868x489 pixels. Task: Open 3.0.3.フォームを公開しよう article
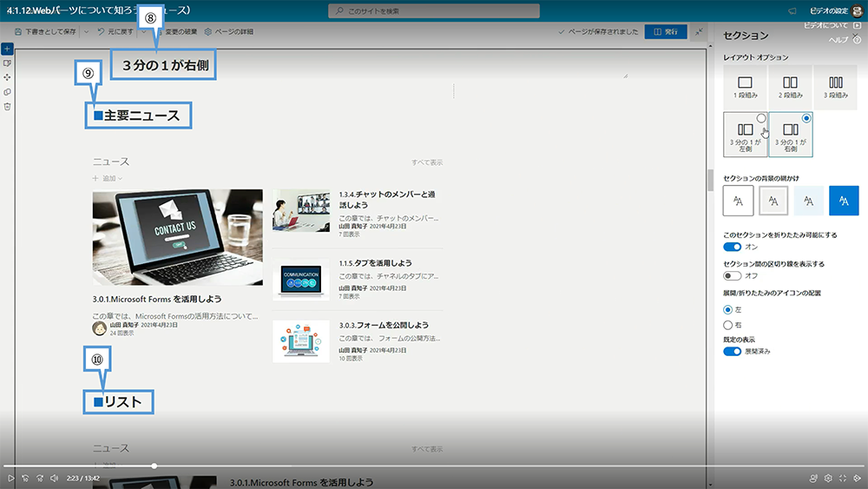(x=384, y=325)
